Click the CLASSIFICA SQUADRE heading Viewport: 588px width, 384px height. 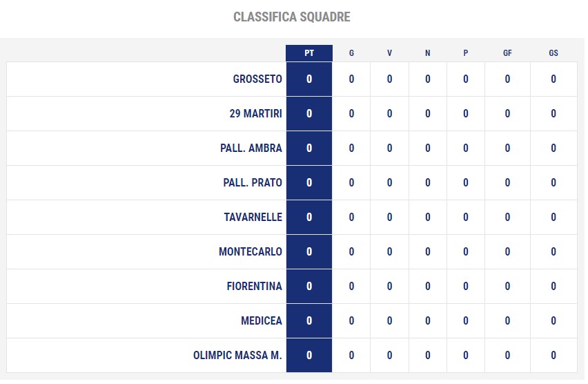pos(292,17)
